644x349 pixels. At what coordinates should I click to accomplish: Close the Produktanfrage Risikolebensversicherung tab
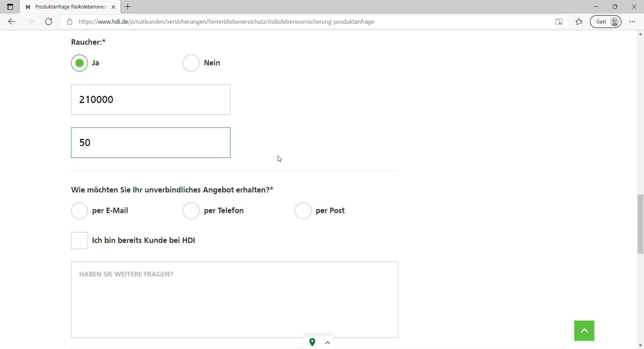point(113,7)
